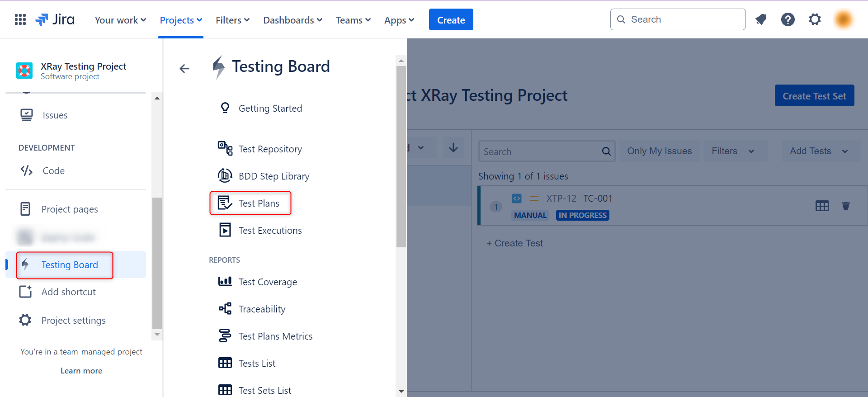The height and width of the screenshot is (397, 868).
Task: Select Test Repository menu item
Action: pyautogui.click(x=270, y=149)
